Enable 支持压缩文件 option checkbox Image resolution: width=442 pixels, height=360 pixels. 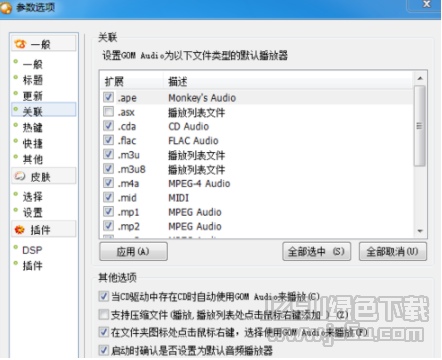coord(104,314)
